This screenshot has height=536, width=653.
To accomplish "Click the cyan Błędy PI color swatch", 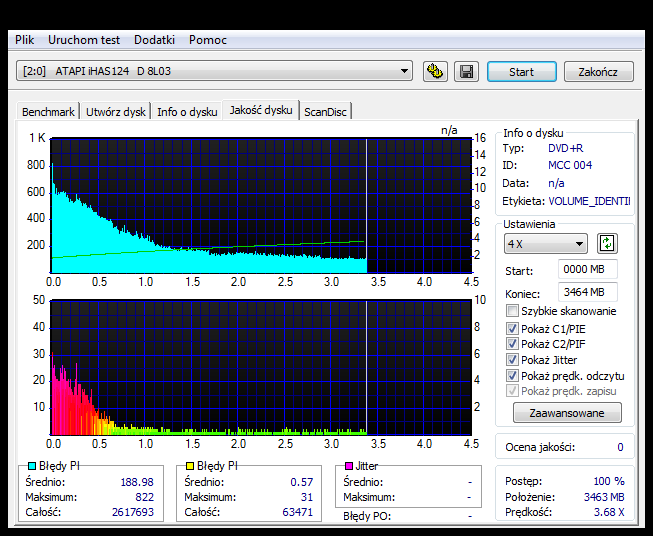I will point(32,466).
